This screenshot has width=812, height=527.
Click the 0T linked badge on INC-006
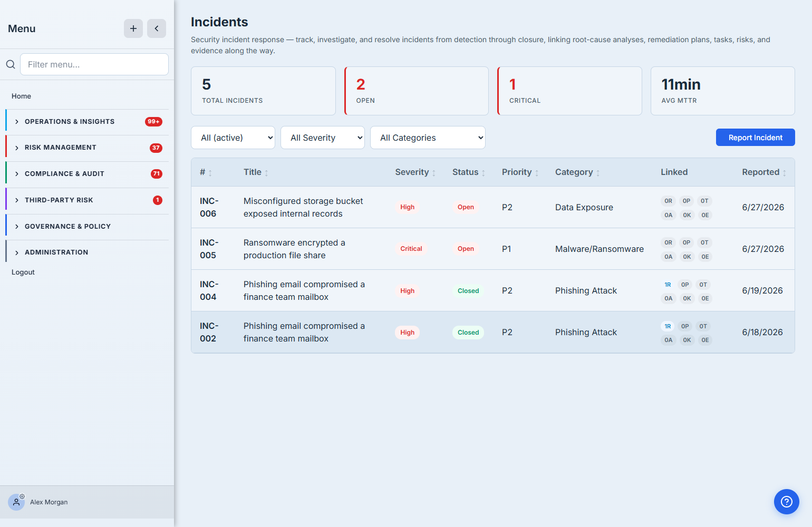[704, 201]
